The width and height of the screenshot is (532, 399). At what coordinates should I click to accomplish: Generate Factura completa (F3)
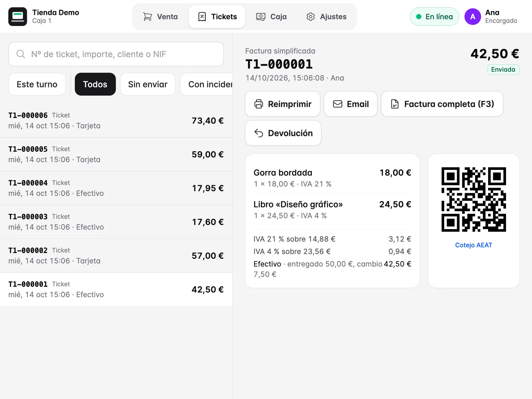[442, 104]
